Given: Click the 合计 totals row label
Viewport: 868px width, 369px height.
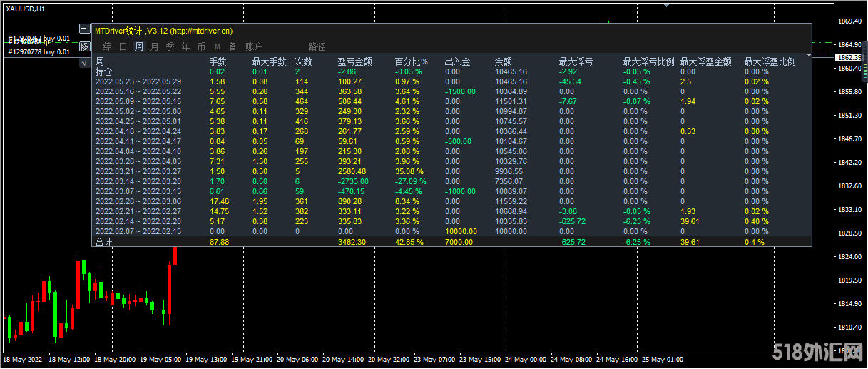Looking at the screenshot, I should click(103, 242).
